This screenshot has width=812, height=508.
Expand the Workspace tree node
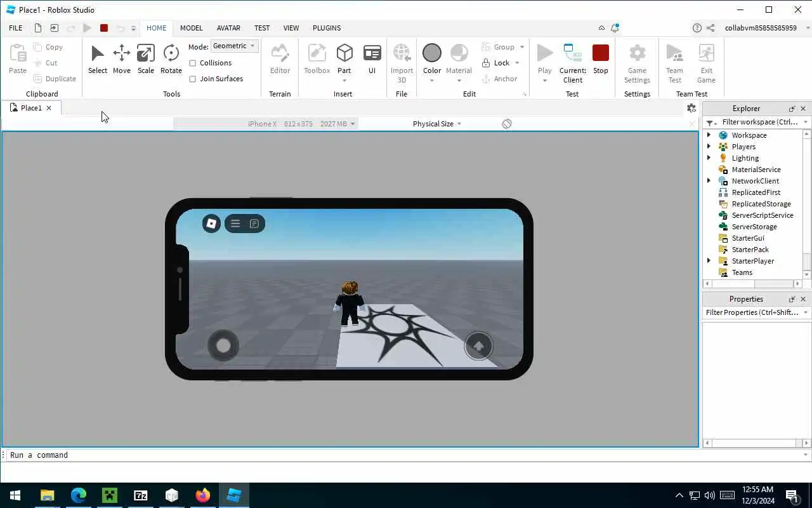point(709,135)
